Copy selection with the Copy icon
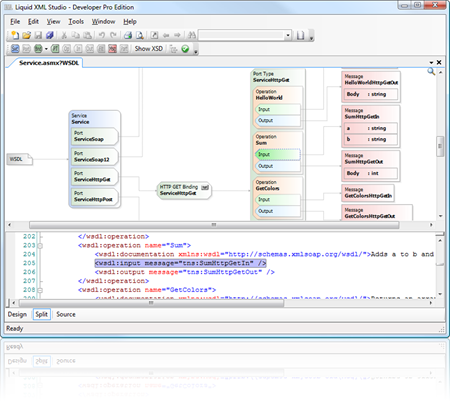The height and width of the screenshot is (419, 450). tap(76, 35)
